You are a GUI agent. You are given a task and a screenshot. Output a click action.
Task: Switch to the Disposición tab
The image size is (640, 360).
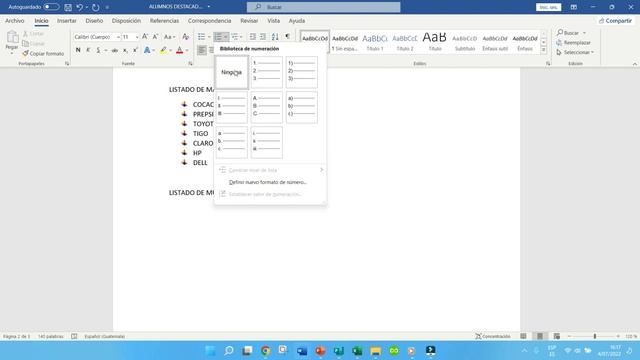[126, 20]
